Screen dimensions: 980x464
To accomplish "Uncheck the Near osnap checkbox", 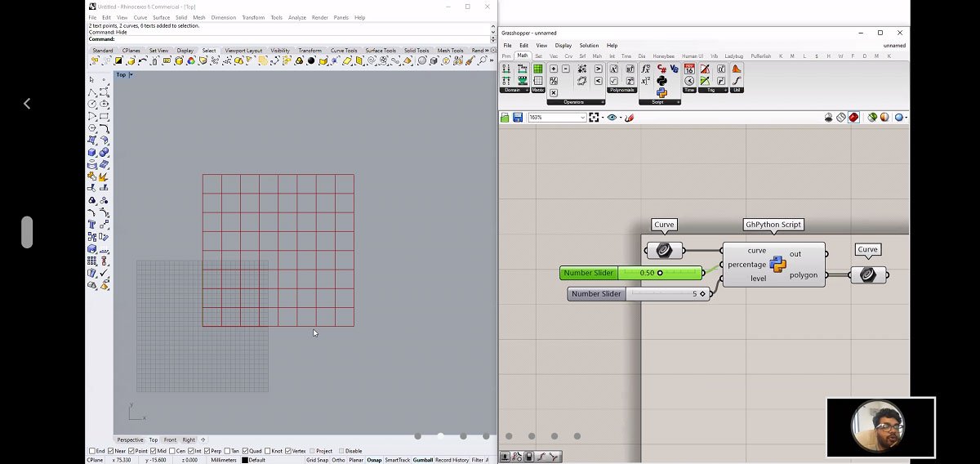I will tap(111, 451).
